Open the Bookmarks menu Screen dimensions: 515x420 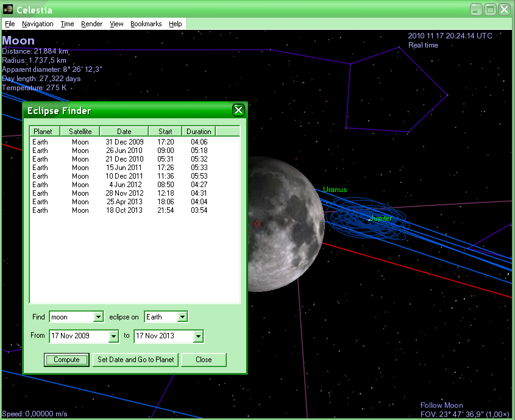pyautogui.click(x=146, y=24)
